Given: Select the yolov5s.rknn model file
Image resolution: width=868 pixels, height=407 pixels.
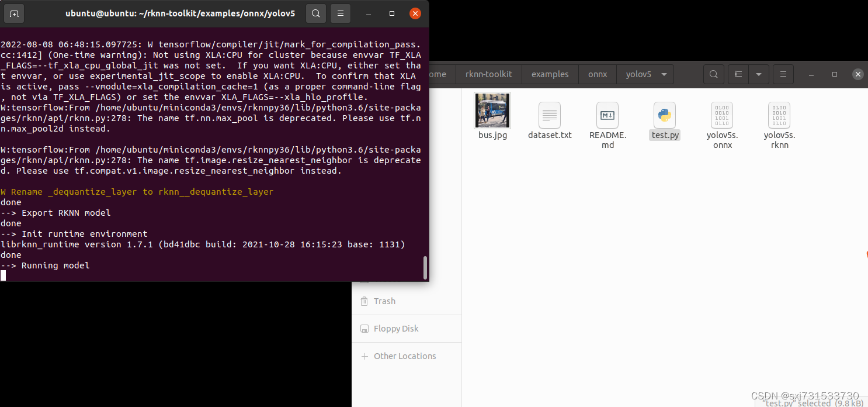Looking at the screenshot, I should [x=779, y=116].
